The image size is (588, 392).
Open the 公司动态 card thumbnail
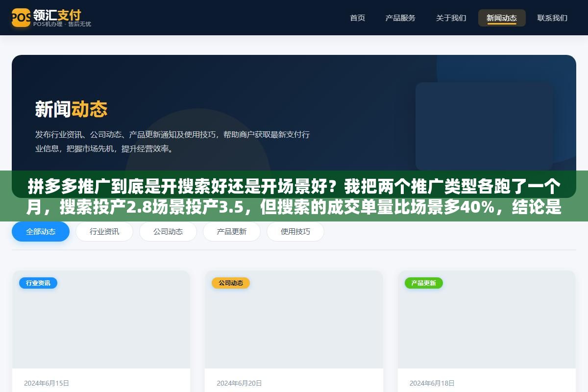click(x=294, y=319)
